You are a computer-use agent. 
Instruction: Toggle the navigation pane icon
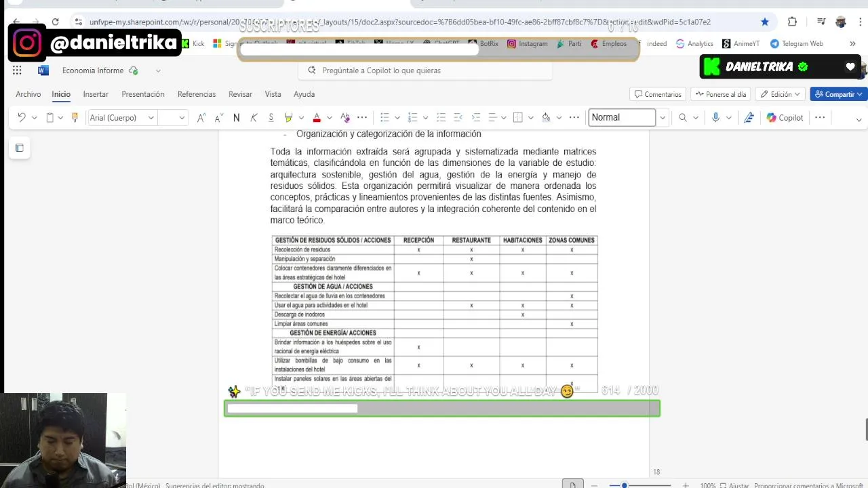pyautogui.click(x=19, y=148)
